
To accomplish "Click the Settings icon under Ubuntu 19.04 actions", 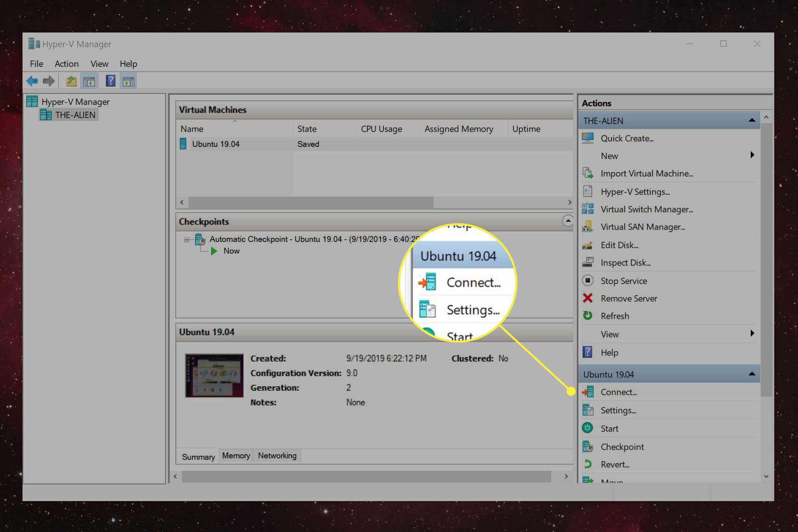I will [588, 410].
